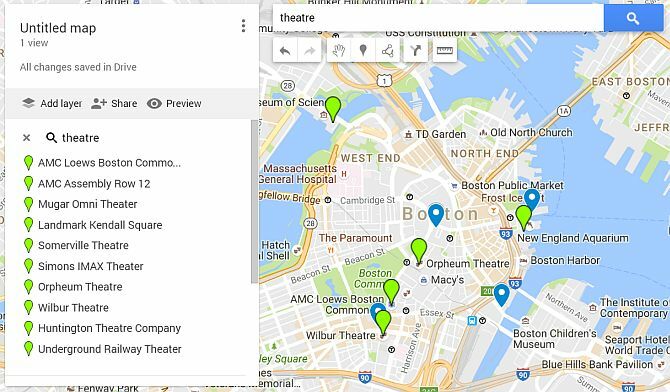Click the Untitled map title
The height and width of the screenshot is (392, 670).
[58, 28]
